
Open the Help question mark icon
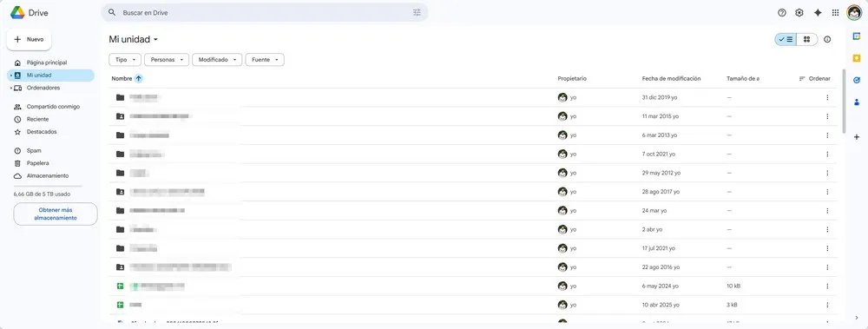[782, 12]
